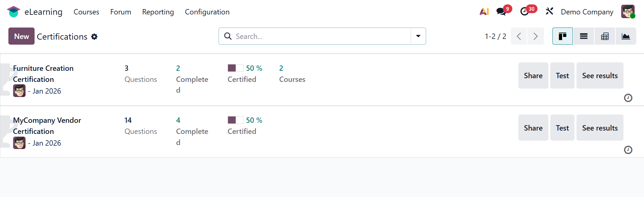Click Furniture Creation certified progress bar
The image size is (644, 197).
tap(235, 68)
